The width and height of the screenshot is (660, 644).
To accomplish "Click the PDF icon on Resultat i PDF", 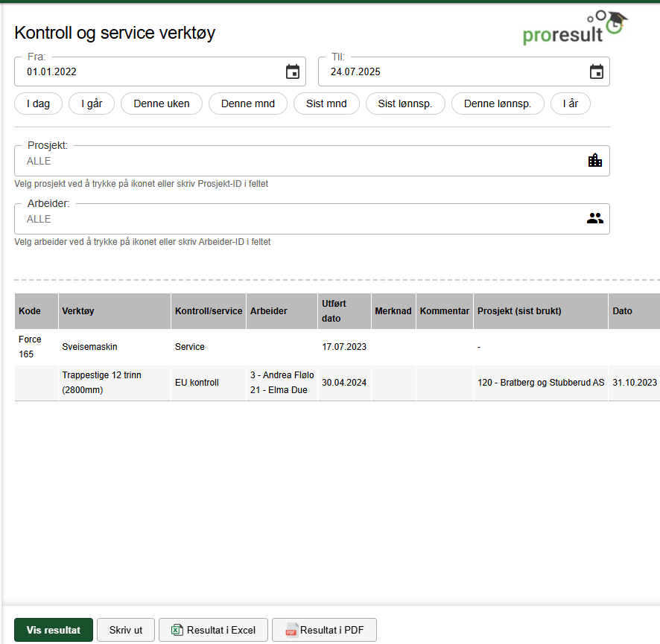I will click(x=291, y=630).
